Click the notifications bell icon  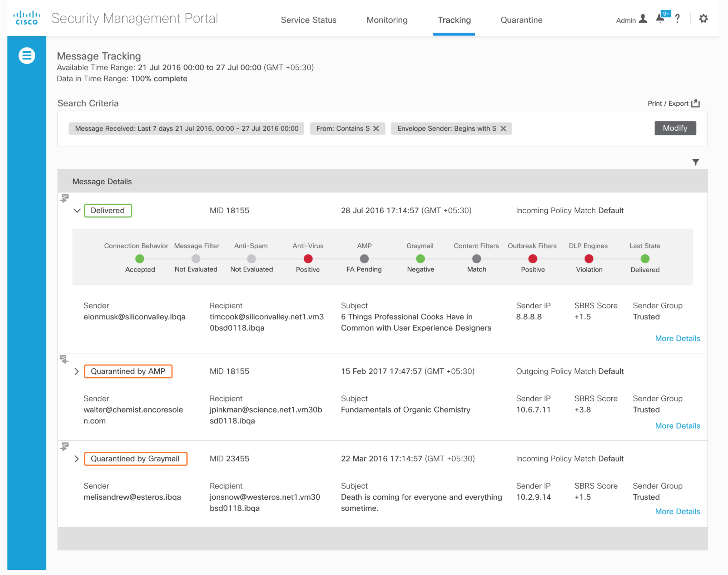pos(660,18)
